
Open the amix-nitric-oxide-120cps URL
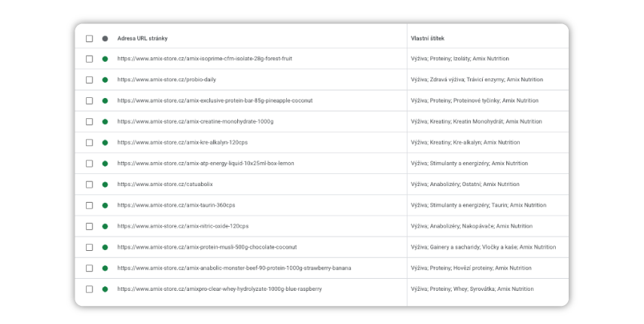(183, 226)
